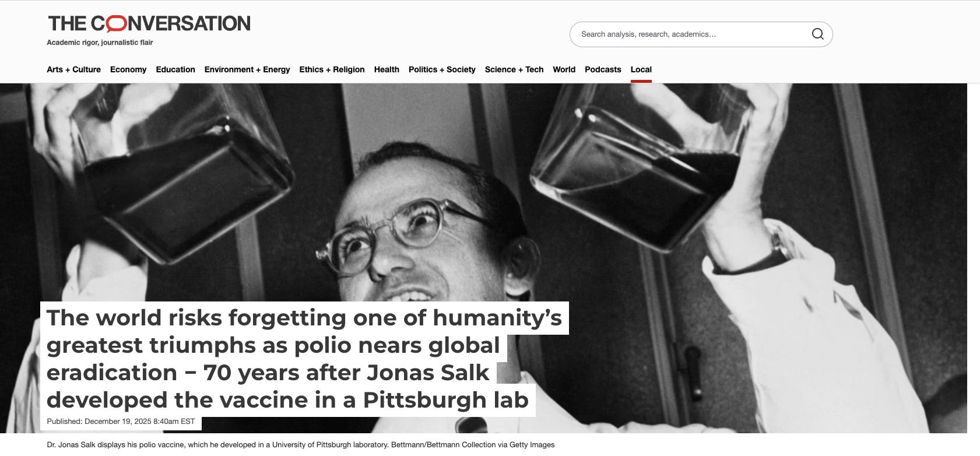Viewport: 980px width, 456px height.
Task: Open the World section
Action: click(564, 69)
